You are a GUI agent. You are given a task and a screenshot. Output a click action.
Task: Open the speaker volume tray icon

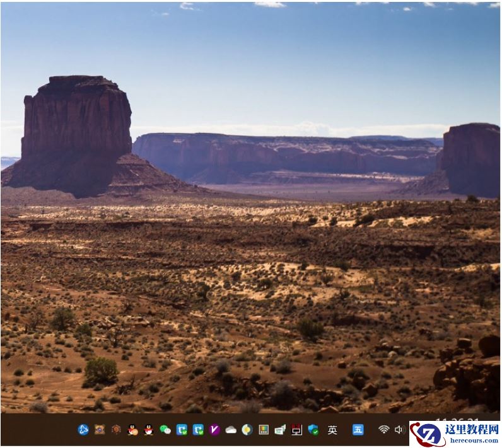pos(399,430)
